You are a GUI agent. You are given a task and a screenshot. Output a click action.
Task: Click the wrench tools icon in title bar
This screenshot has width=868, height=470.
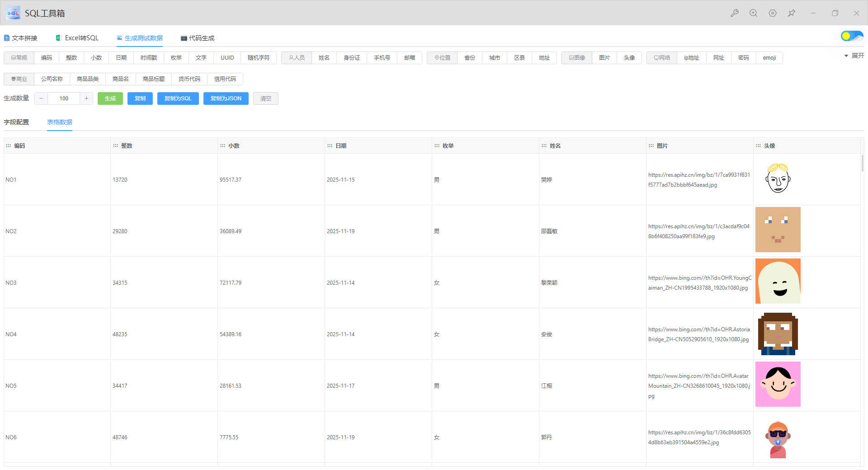point(735,13)
